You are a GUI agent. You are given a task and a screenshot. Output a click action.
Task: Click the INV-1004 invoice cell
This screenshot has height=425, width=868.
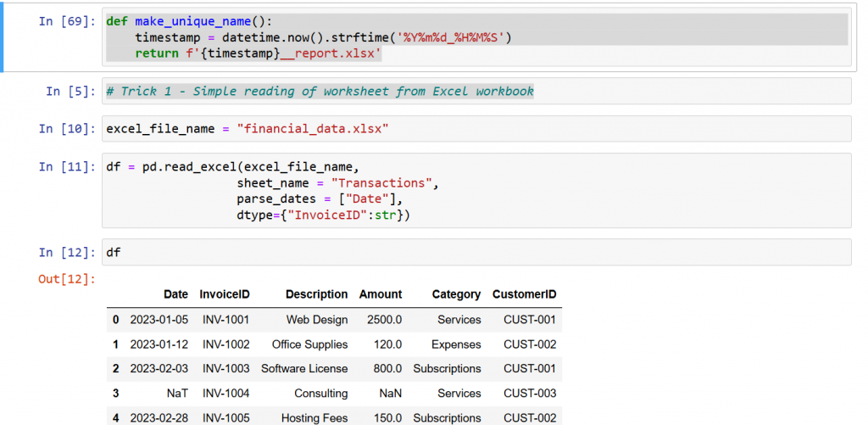[x=225, y=394]
